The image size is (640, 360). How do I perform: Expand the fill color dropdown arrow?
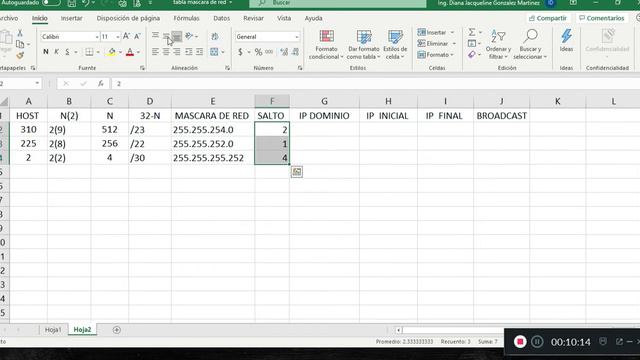point(120,52)
